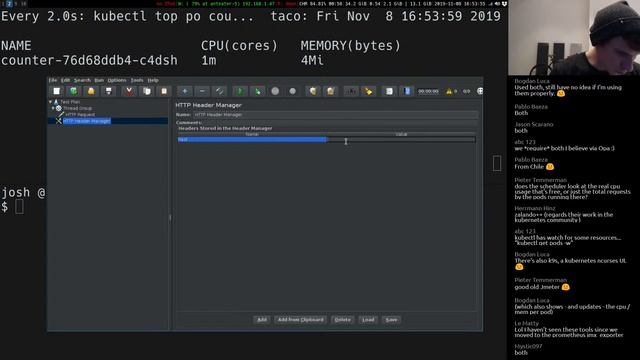Click the Delete button

342,320
